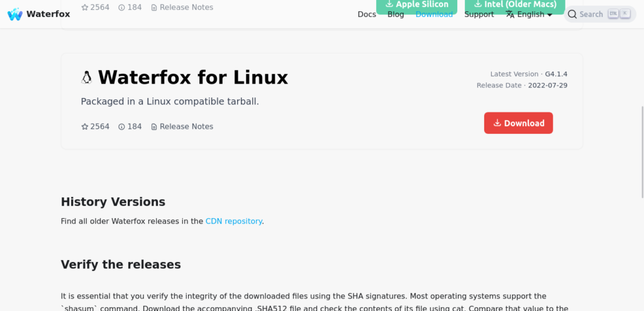Click the G4.1.4 version text
Viewport: 644px width, 311px height.
pyautogui.click(x=556, y=74)
